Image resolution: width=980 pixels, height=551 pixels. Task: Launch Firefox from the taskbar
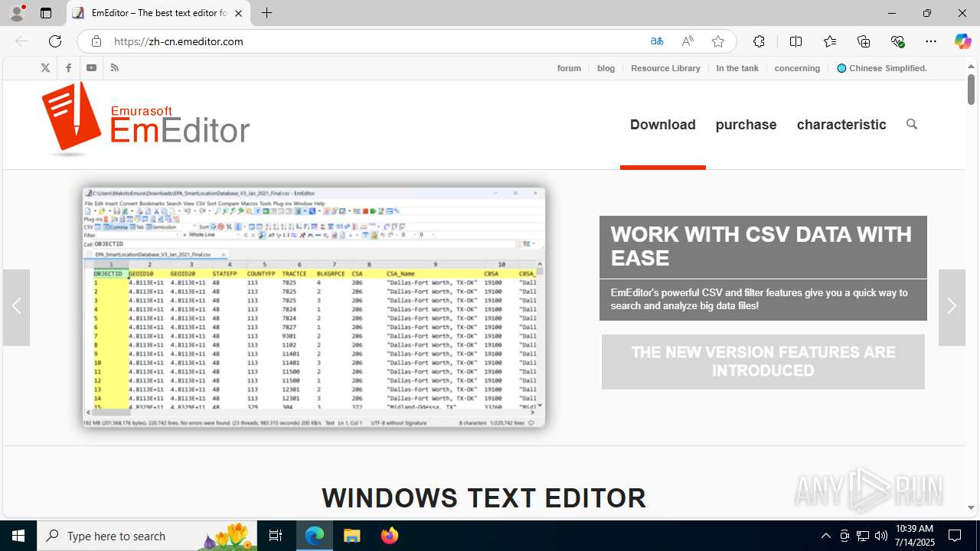(390, 536)
